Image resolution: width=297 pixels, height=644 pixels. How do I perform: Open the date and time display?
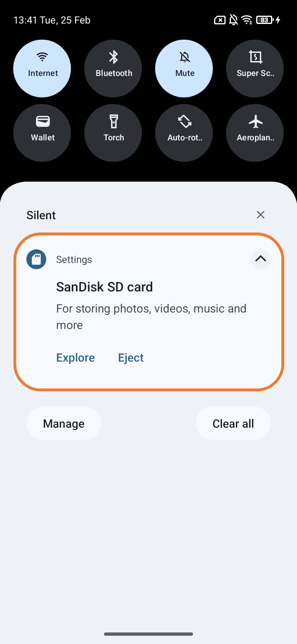(52, 20)
